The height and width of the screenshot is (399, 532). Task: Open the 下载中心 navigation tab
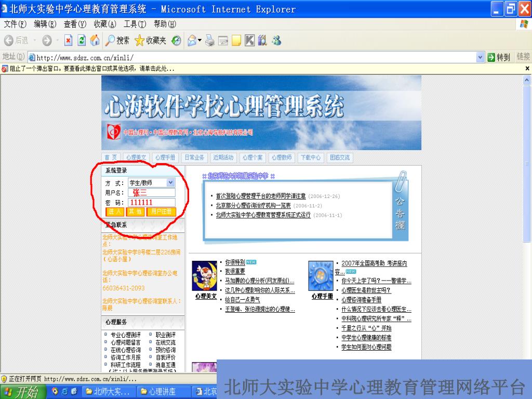pyautogui.click(x=311, y=157)
